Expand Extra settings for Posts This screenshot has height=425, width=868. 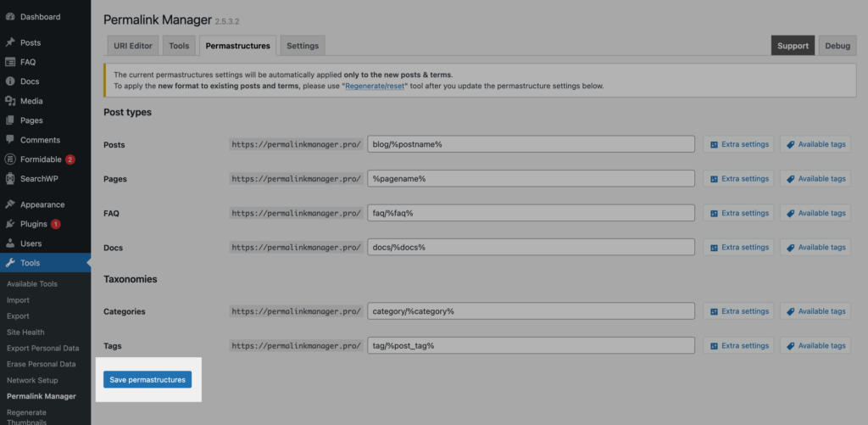click(x=739, y=144)
